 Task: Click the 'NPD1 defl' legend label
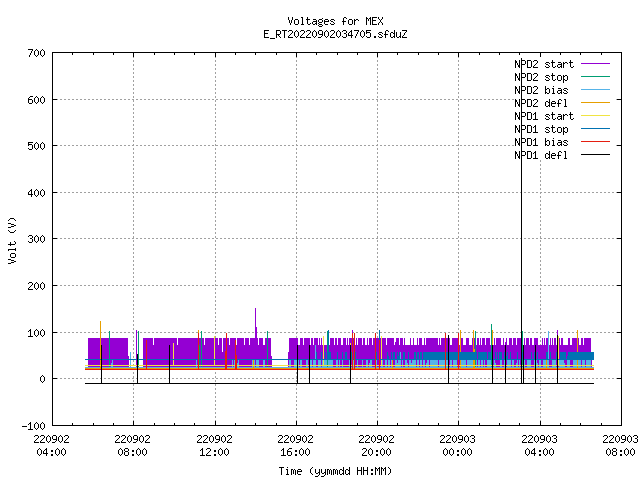pos(541,156)
